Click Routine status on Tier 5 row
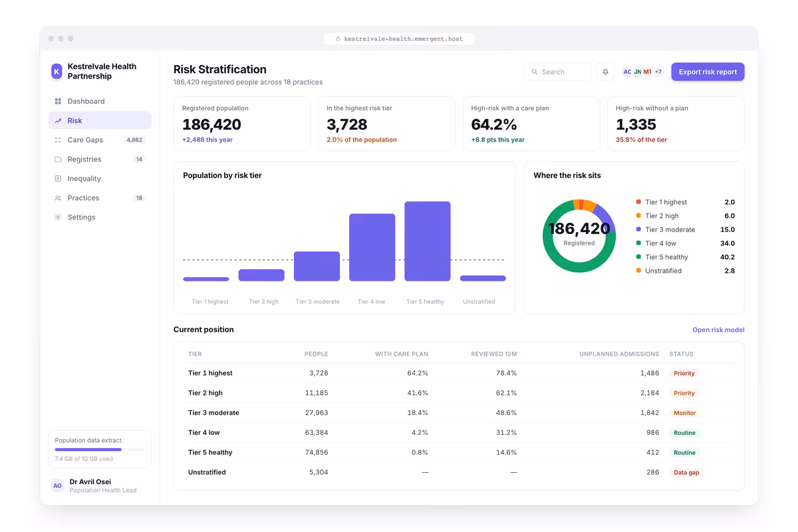This screenshot has height=532, width=798. 685,453
